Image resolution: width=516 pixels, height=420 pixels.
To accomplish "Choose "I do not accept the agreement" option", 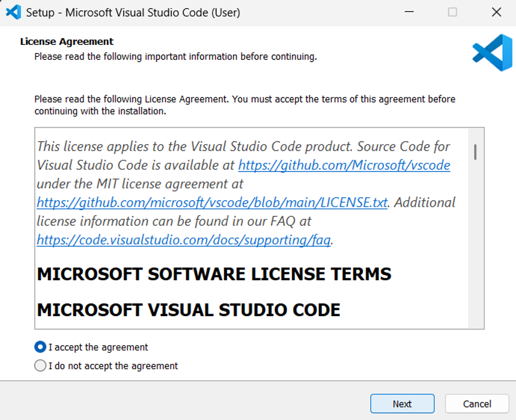I will pos(41,366).
